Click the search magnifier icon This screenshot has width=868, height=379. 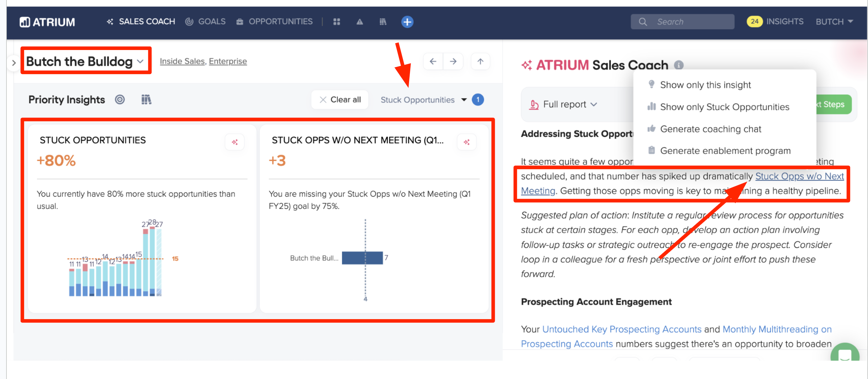(x=643, y=22)
